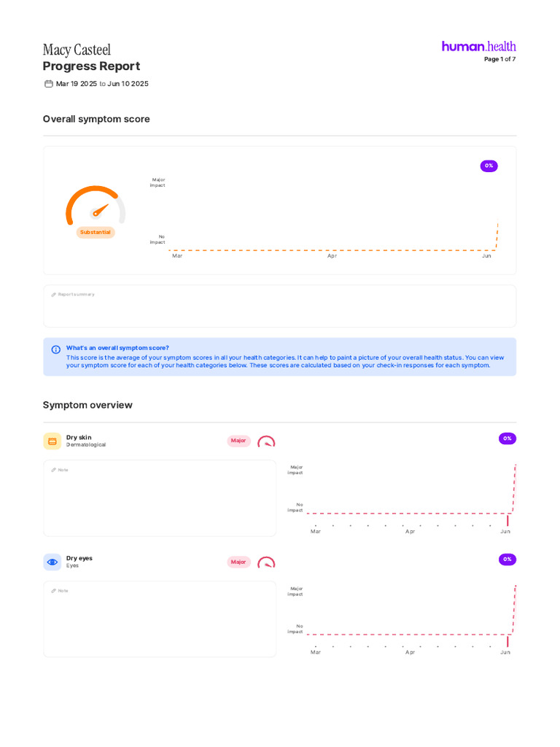Viewport: 560px width, 747px height.
Task: Click the 0% badge on Dry skin chart
Action: tap(507, 438)
